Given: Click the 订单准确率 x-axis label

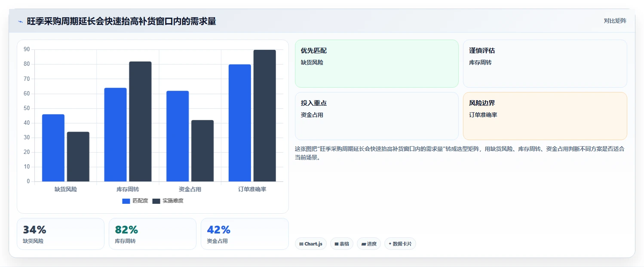Looking at the screenshot, I should click(x=252, y=189).
